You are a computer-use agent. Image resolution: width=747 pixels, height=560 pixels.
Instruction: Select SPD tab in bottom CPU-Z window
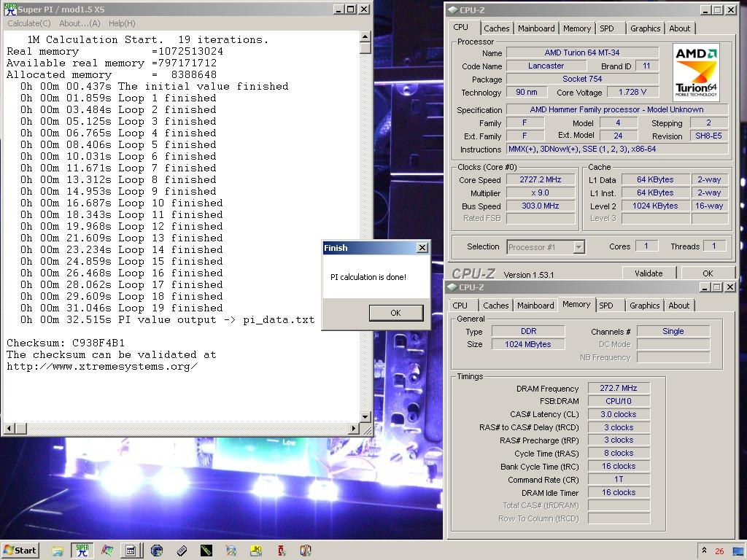click(606, 306)
